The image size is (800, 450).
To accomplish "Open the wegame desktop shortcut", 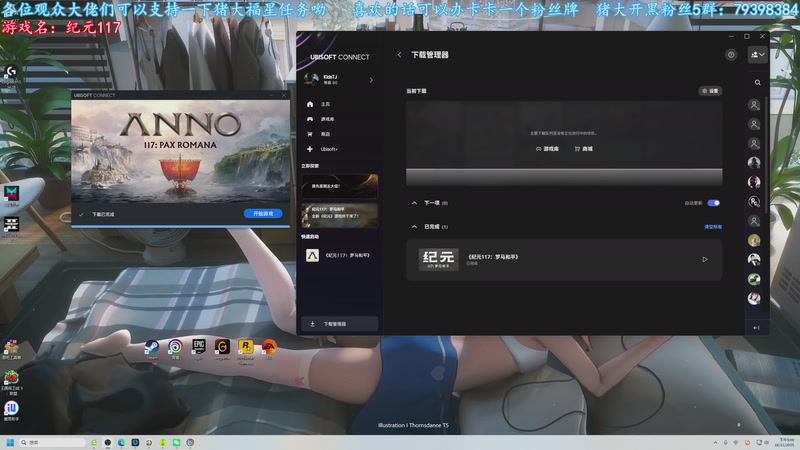I will point(222,348).
